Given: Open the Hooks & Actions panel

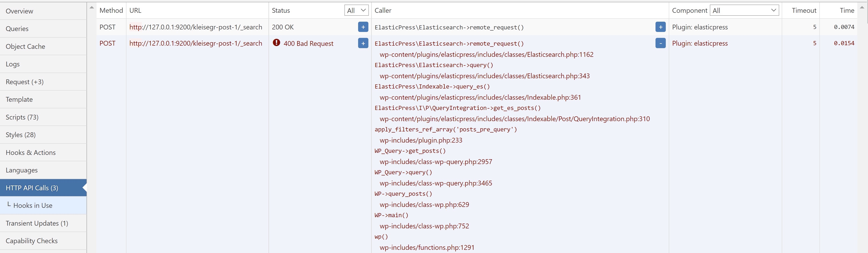Looking at the screenshot, I should (x=31, y=152).
